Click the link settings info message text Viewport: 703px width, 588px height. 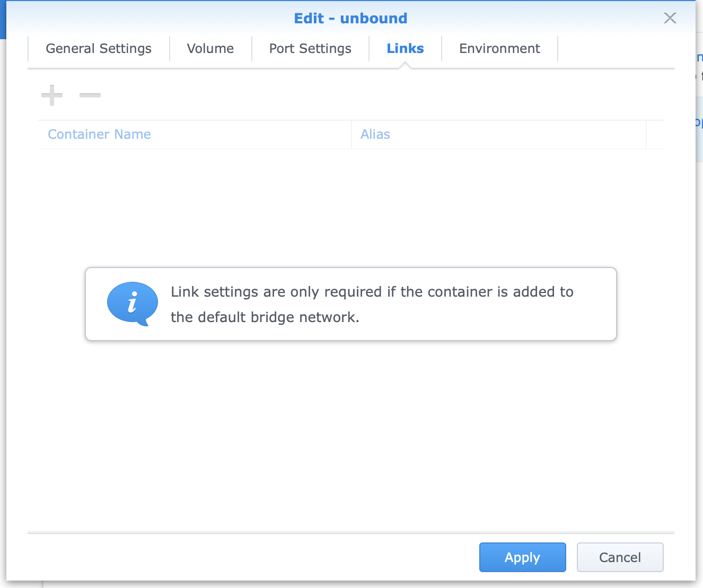click(372, 304)
